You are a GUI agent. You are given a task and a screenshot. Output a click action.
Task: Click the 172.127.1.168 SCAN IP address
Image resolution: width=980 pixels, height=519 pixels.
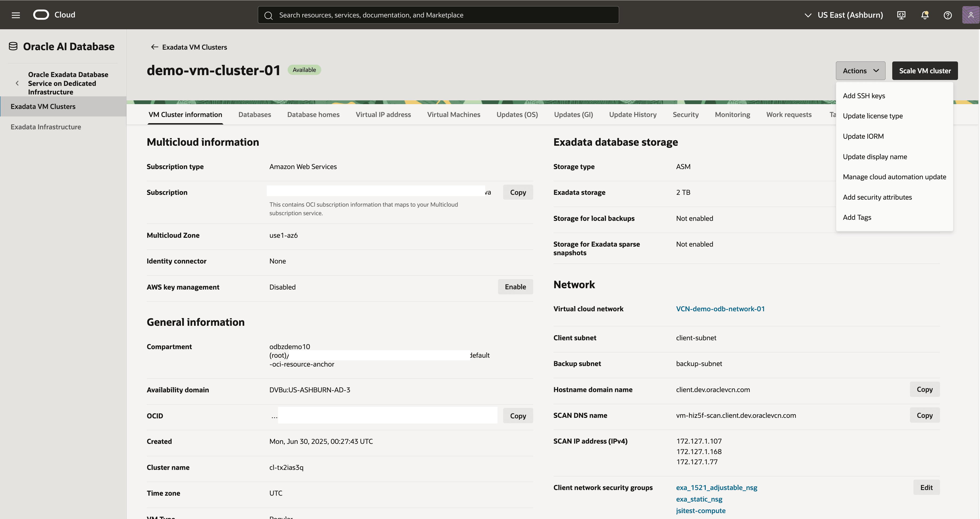click(x=699, y=451)
